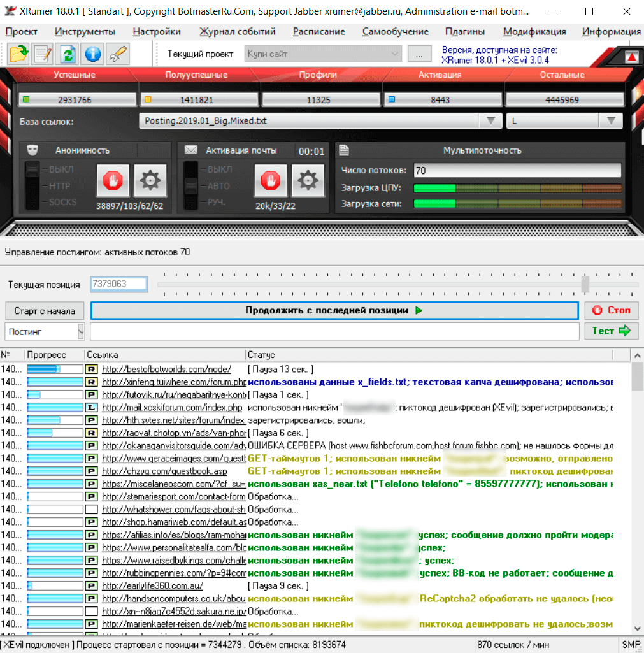Click the anonymity mask icon
The image size is (644, 653).
[x=32, y=150]
